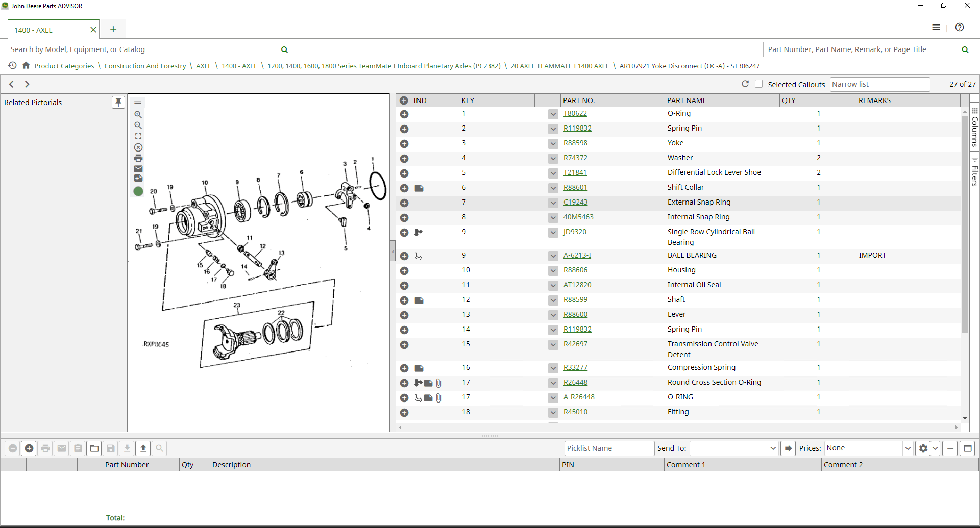This screenshot has width=980, height=528.
Task: Open the Construction And Forestry breadcrumb link
Action: coord(145,66)
